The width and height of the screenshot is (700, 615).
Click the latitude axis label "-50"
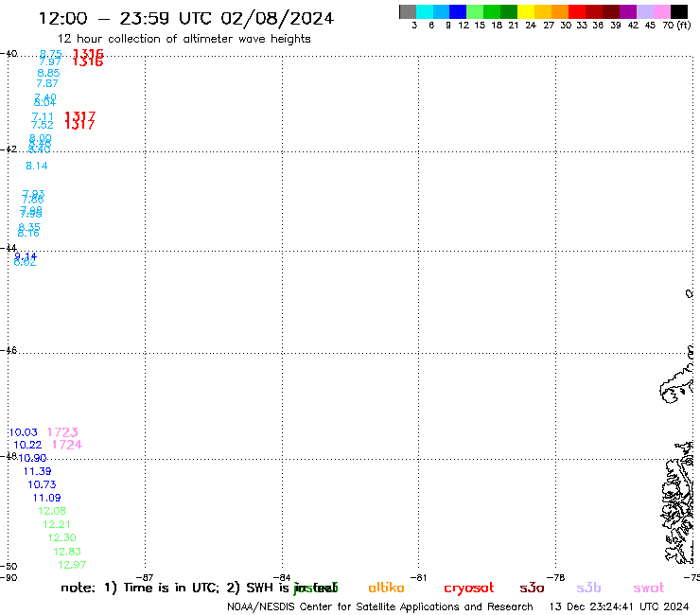coord(9,567)
